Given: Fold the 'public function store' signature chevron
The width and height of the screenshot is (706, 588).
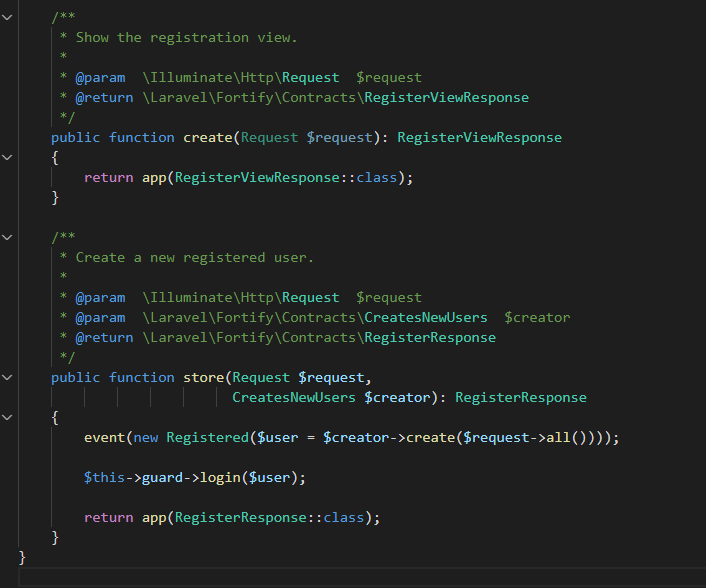Looking at the screenshot, I should [x=7, y=377].
